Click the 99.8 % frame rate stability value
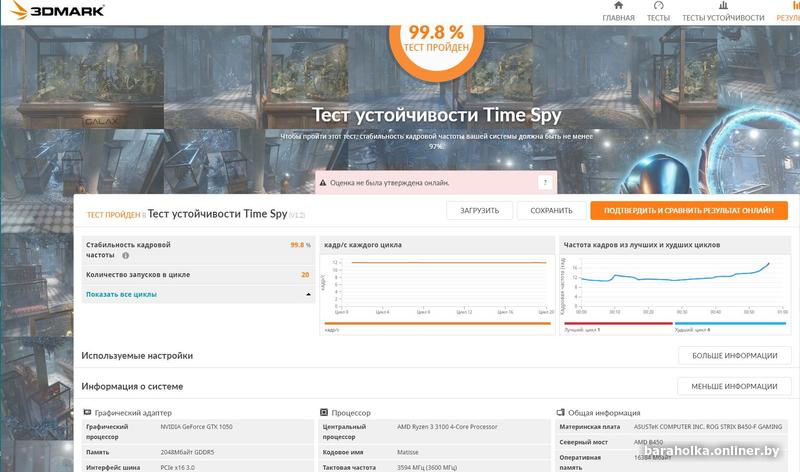 pos(300,245)
